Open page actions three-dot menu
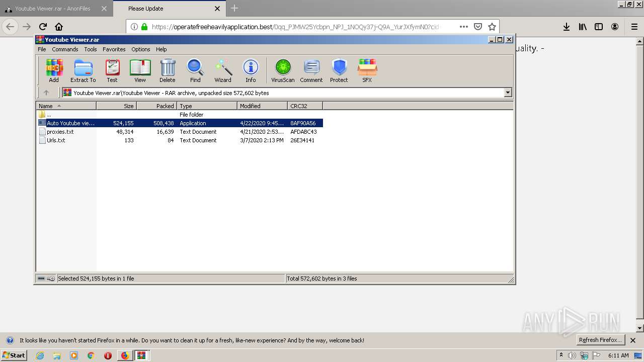The height and width of the screenshot is (362, 644). [464, 27]
